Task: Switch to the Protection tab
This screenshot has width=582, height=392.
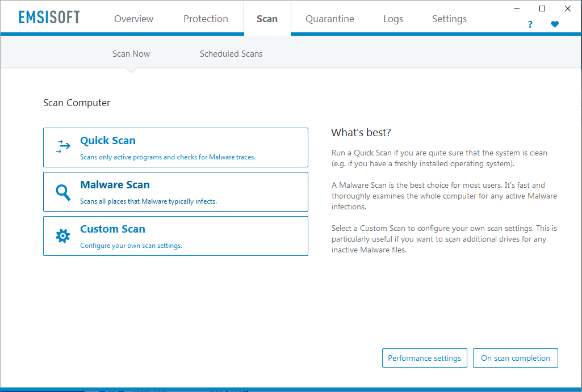Action: pyautogui.click(x=206, y=19)
